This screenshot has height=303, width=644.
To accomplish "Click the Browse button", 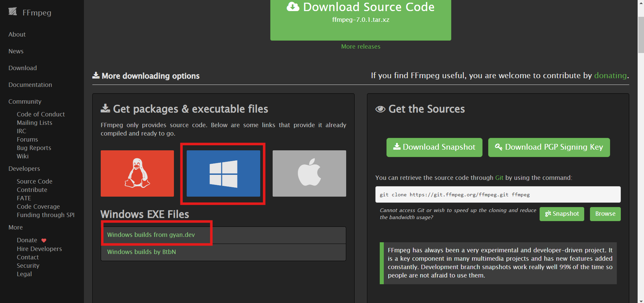I will coord(605,214).
